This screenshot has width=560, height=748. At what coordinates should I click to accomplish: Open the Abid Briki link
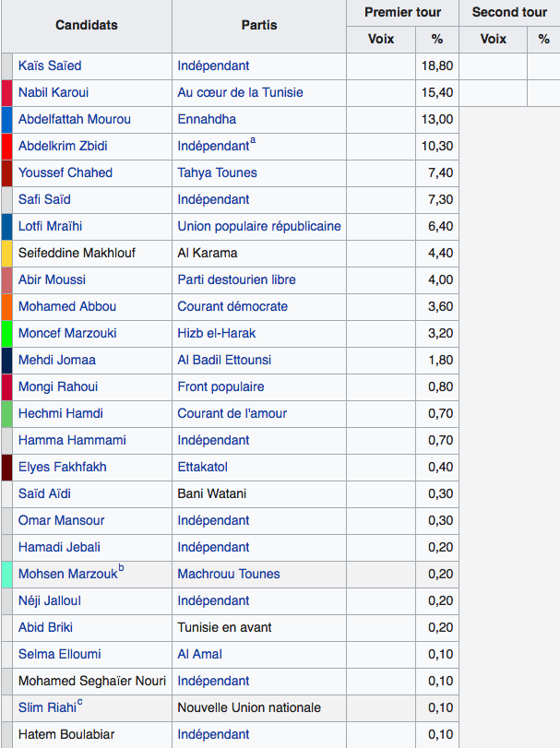point(45,627)
